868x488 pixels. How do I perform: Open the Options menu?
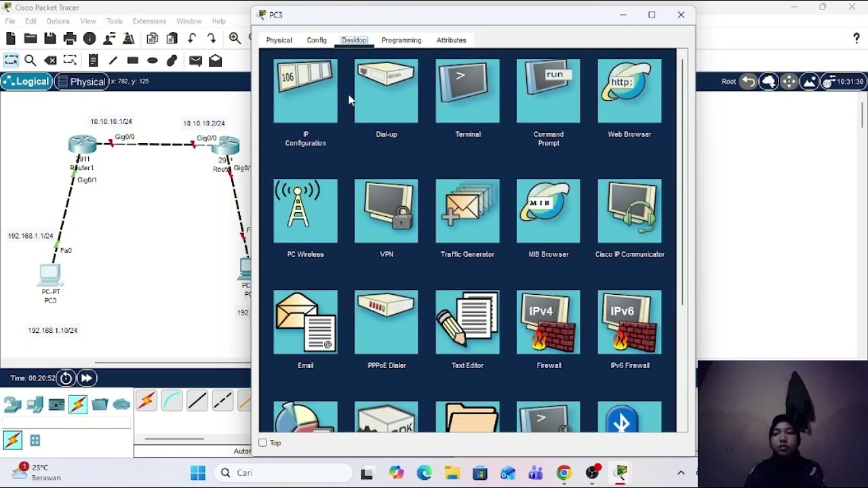58,21
